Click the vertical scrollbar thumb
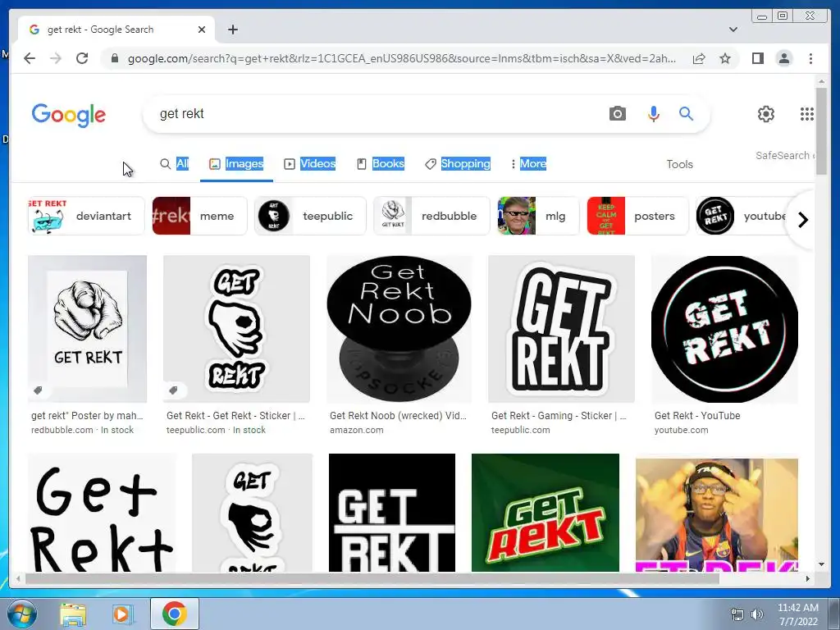 820,131
